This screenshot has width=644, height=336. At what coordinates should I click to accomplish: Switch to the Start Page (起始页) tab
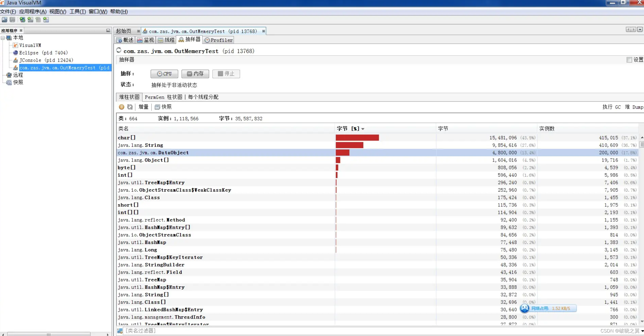pyautogui.click(x=124, y=31)
